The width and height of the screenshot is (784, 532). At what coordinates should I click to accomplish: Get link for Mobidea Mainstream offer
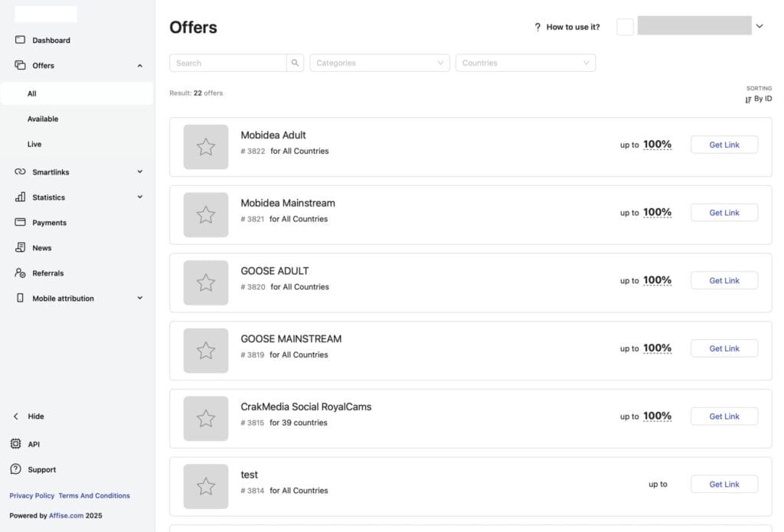[x=724, y=213]
